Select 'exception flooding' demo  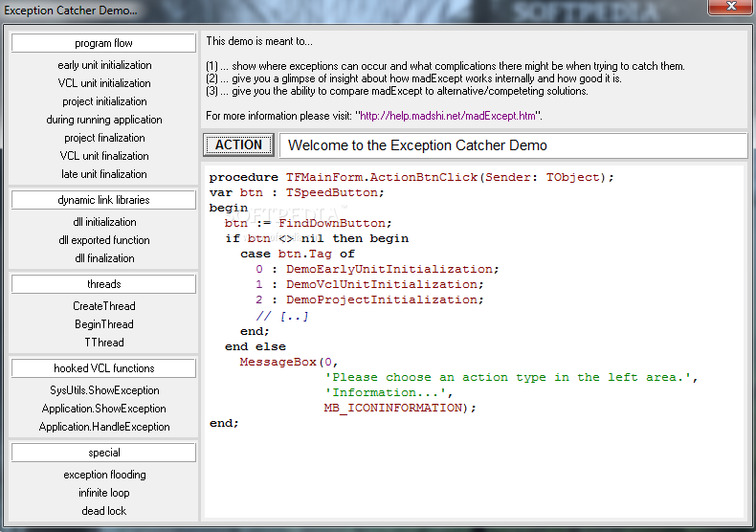104,475
